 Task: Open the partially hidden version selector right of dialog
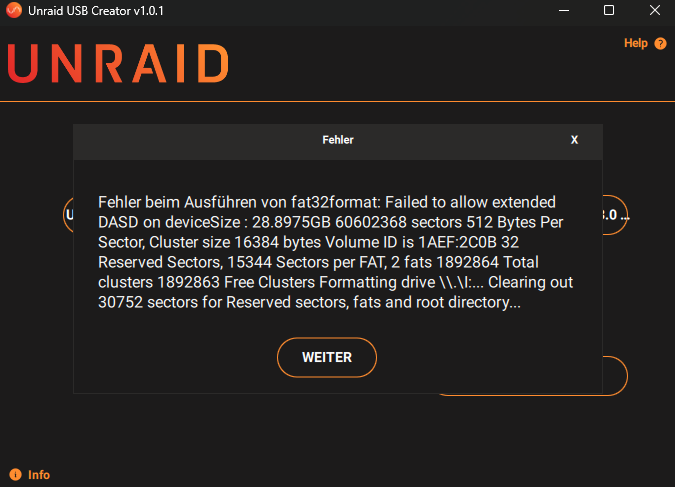coord(615,215)
